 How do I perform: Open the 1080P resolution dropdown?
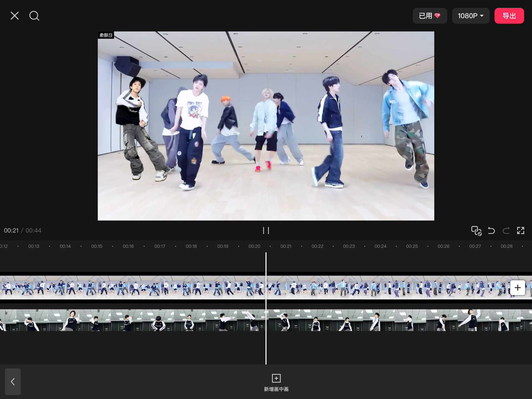[x=470, y=16]
